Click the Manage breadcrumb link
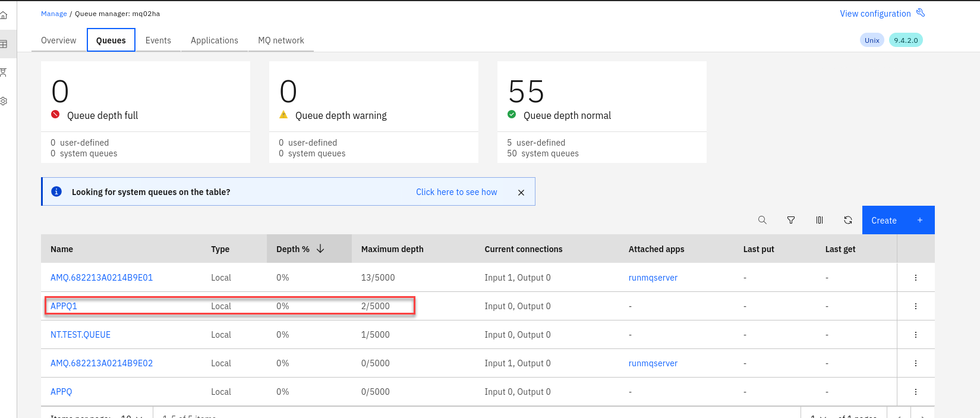This screenshot has width=980, height=418. (53, 14)
